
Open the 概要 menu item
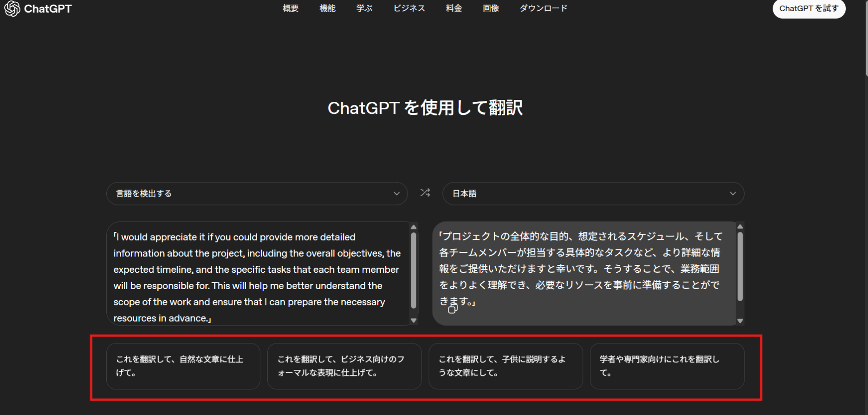[x=291, y=8]
